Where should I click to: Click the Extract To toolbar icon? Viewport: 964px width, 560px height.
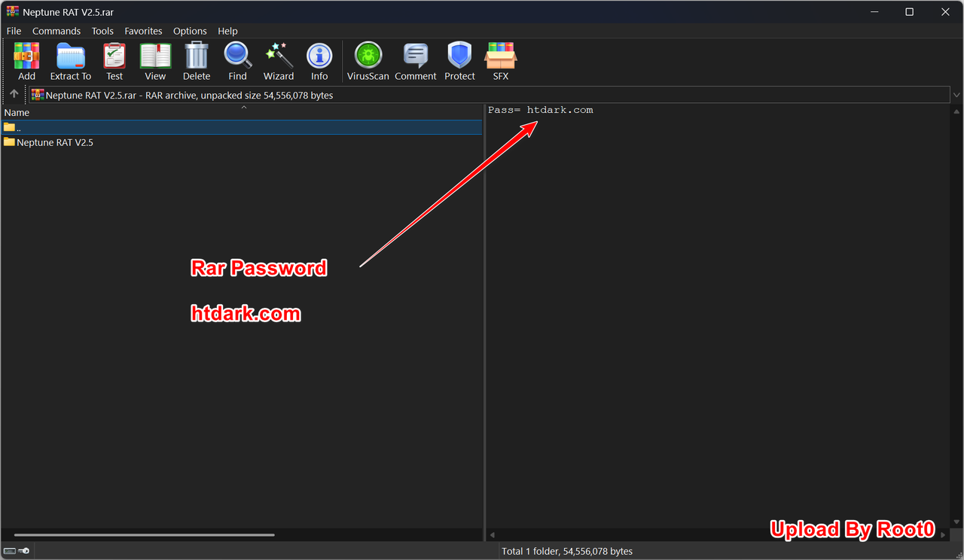[71, 61]
